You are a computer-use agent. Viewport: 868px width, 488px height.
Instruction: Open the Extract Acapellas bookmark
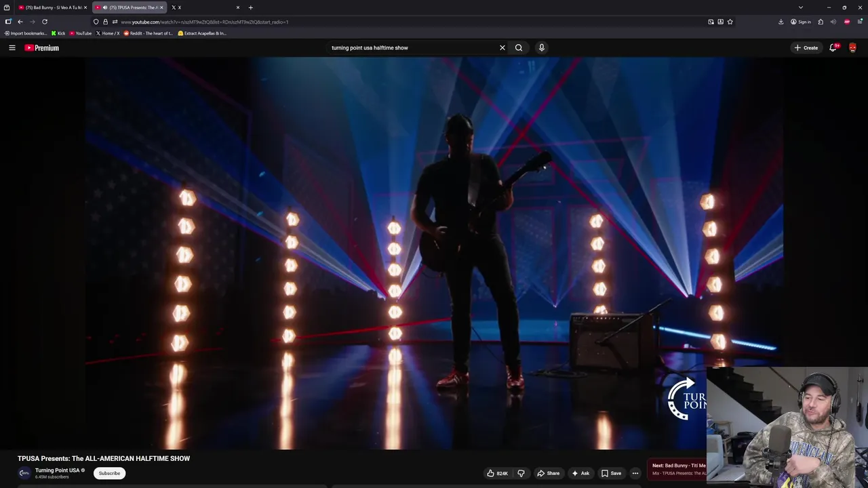[x=202, y=33]
